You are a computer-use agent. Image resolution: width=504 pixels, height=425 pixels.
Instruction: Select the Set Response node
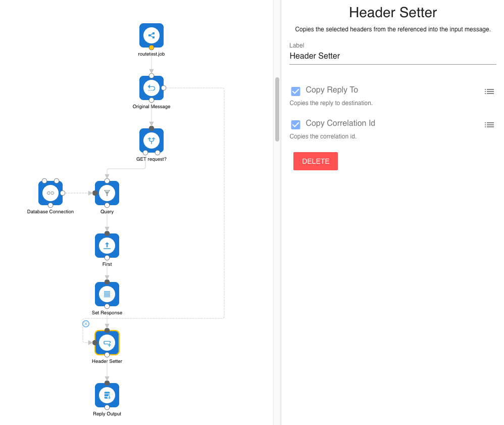(x=107, y=294)
